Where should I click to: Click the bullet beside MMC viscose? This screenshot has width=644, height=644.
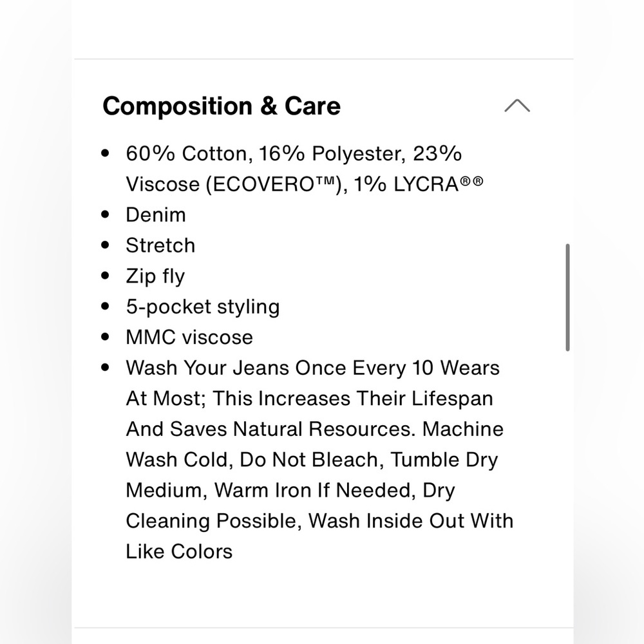tap(105, 337)
